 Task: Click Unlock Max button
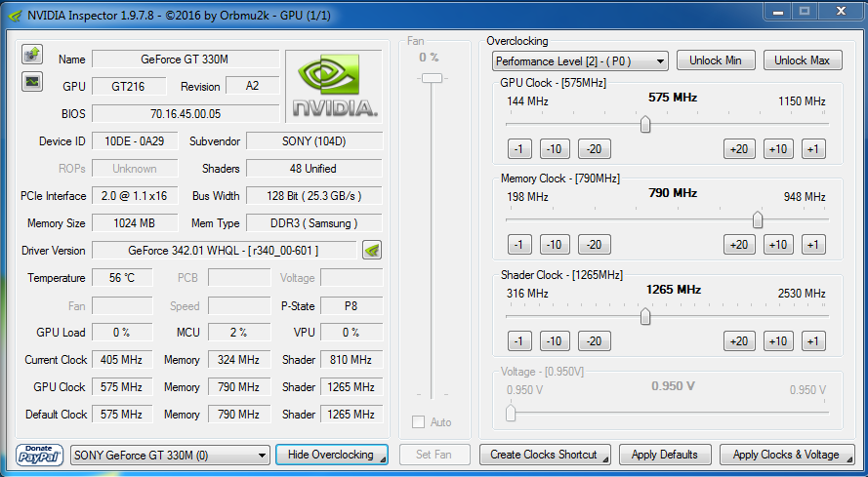coord(803,60)
